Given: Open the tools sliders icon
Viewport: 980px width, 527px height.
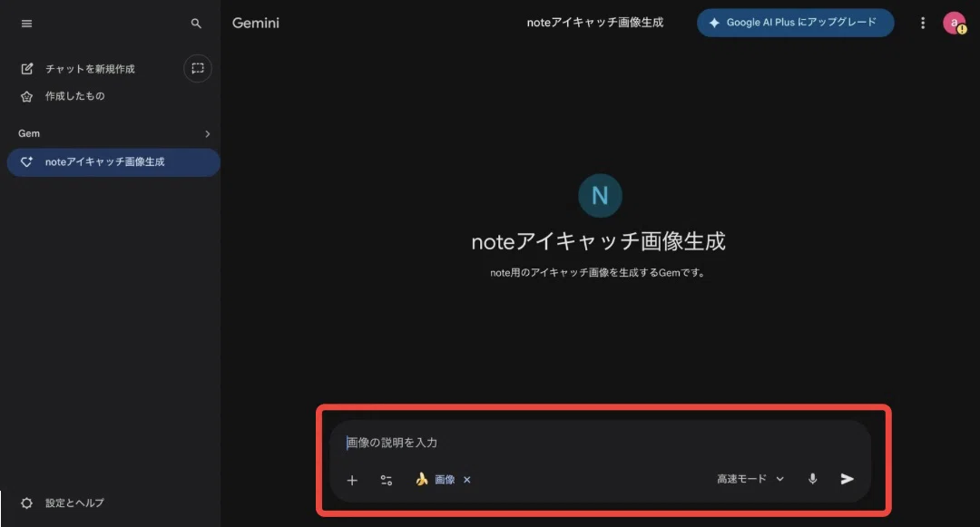Looking at the screenshot, I should (387, 480).
